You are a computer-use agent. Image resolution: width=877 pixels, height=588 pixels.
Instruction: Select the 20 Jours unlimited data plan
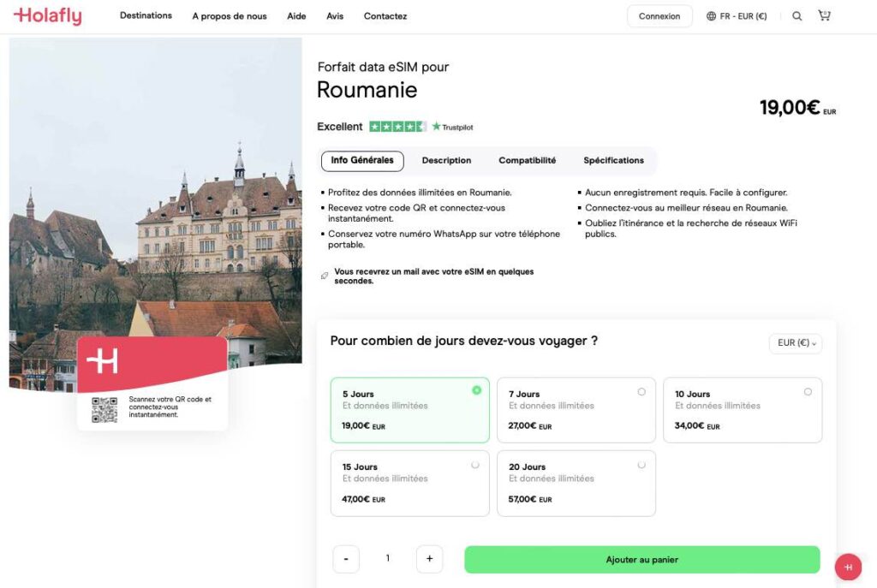click(576, 482)
